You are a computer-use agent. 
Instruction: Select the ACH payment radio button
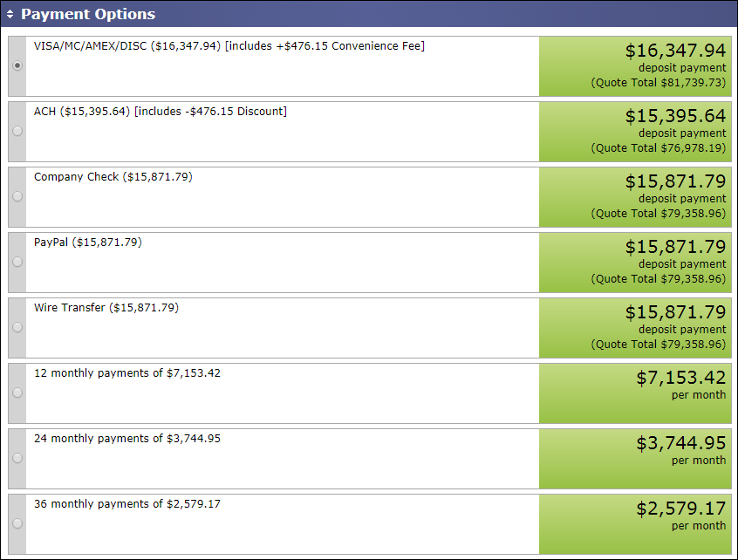click(17, 131)
